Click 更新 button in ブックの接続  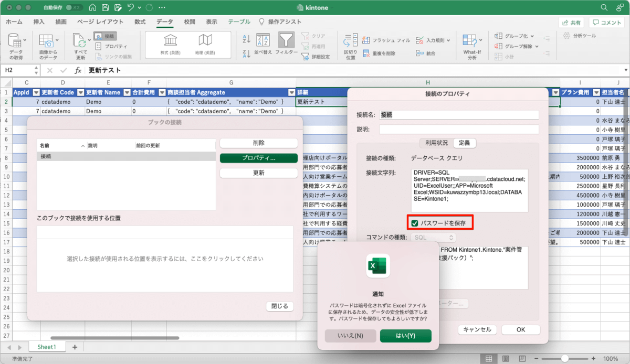point(259,173)
